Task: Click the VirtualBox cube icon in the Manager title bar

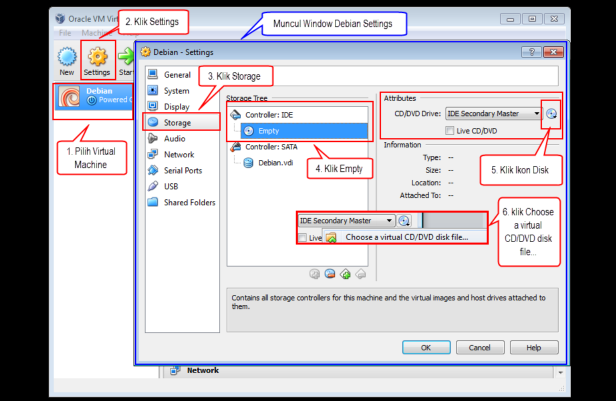Action: [x=60, y=18]
